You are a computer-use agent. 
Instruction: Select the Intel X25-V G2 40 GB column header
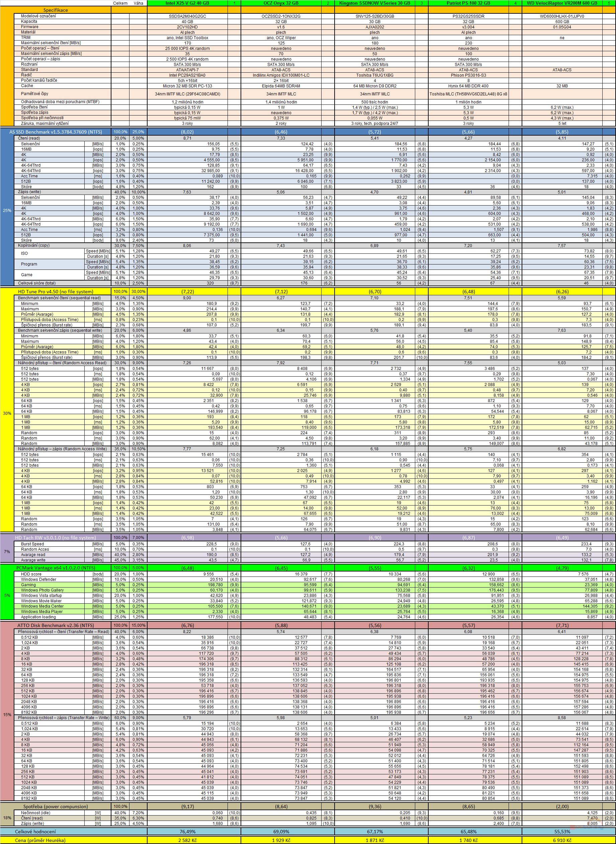(187, 3)
